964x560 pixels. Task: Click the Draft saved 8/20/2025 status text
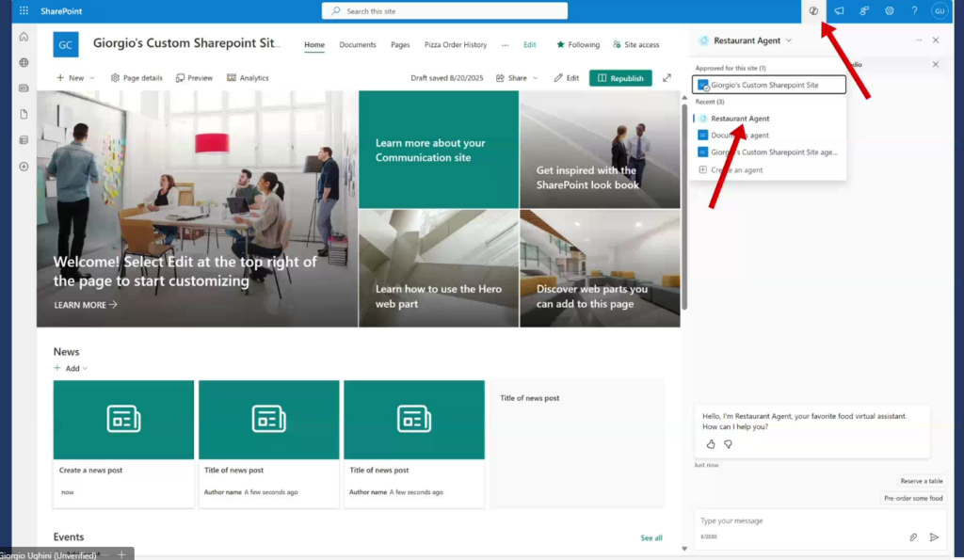[x=447, y=78]
